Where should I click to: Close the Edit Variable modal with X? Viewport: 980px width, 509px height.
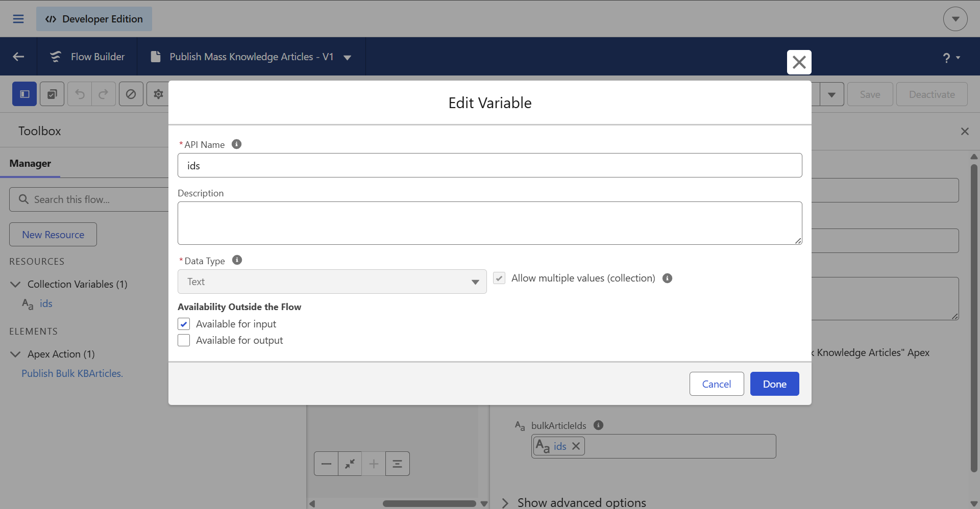pos(799,62)
